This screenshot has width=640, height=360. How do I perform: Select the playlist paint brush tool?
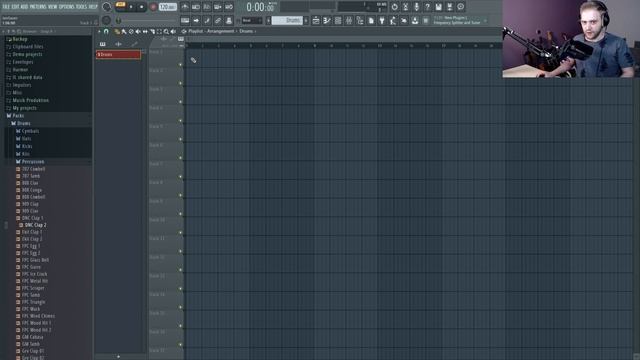point(124,31)
